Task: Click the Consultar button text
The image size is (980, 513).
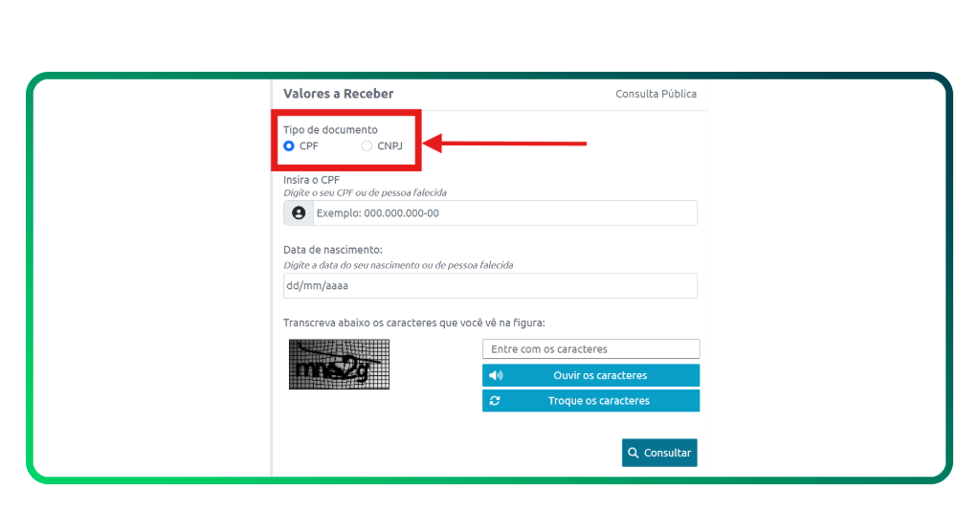Action: click(667, 453)
